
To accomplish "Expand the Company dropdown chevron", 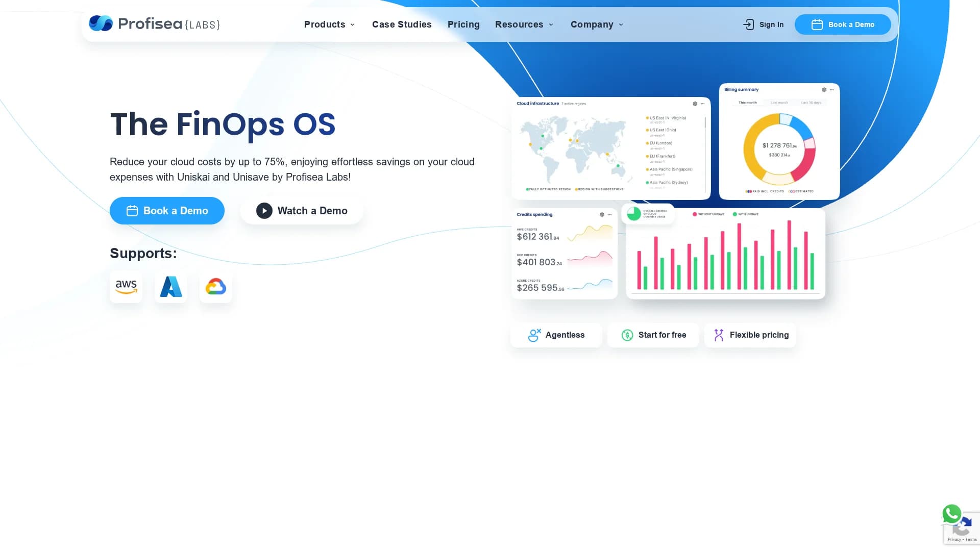I will pos(621,25).
